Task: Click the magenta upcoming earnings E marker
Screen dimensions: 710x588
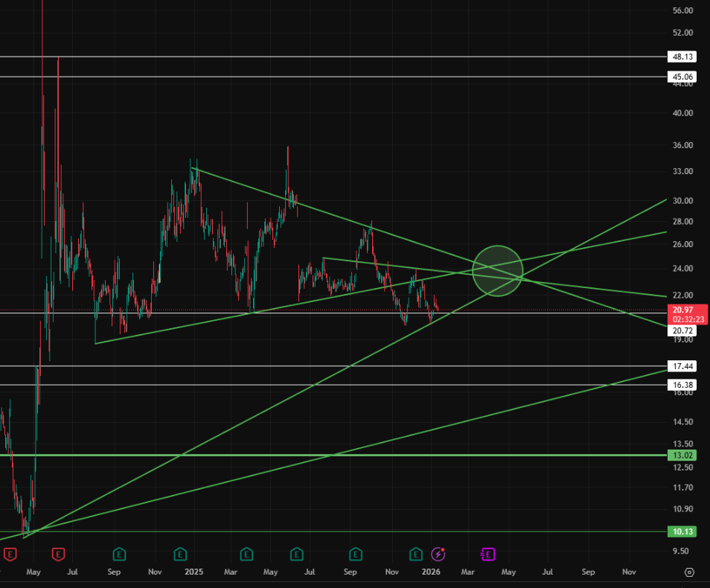Action: (487, 554)
